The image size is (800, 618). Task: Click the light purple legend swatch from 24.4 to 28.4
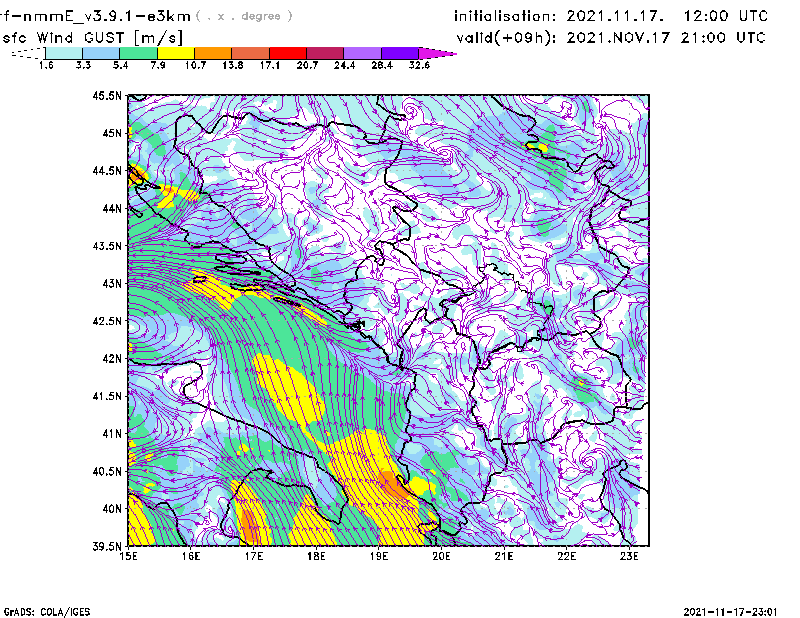(363, 53)
